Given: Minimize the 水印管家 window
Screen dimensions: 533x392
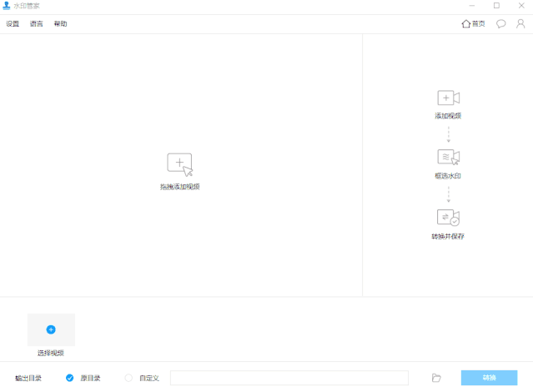Looking at the screenshot, I should click(x=472, y=6).
